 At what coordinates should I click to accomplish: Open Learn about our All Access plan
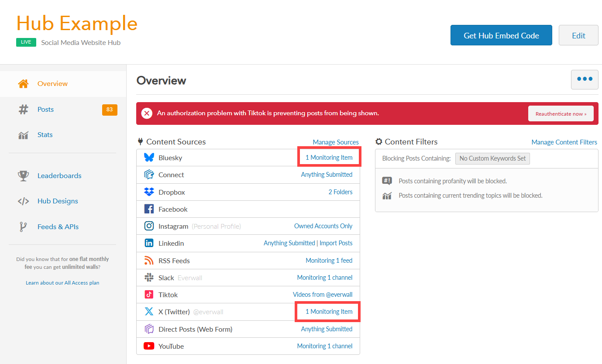coord(62,283)
